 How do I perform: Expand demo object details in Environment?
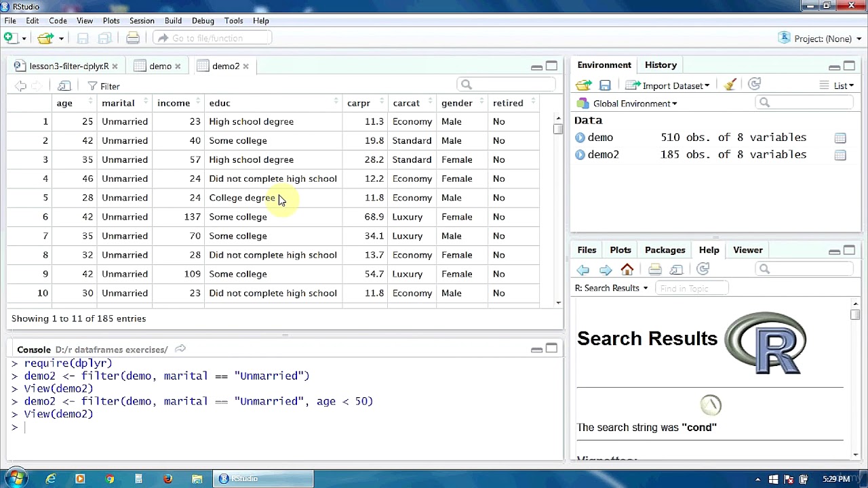580,138
